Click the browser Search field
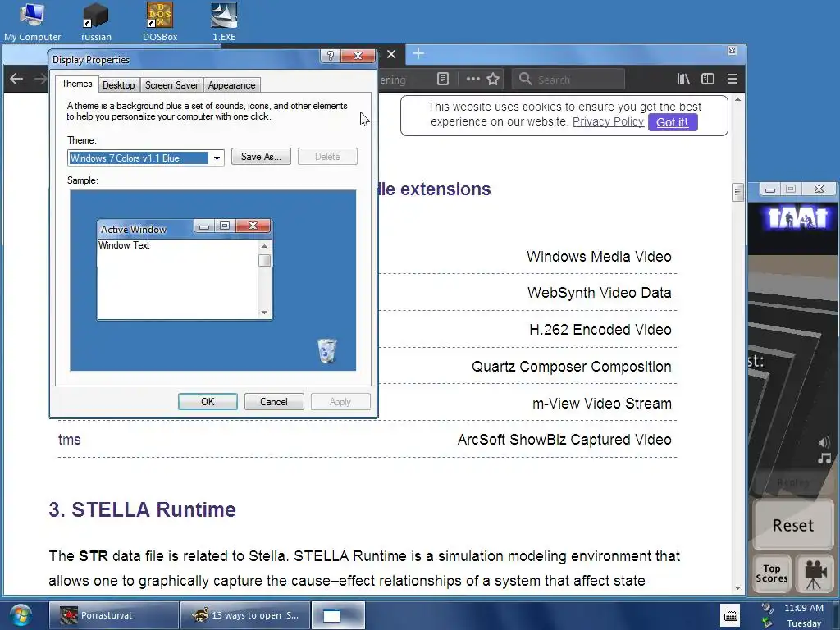840x630 pixels. pyautogui.click(x=568, y=80)
